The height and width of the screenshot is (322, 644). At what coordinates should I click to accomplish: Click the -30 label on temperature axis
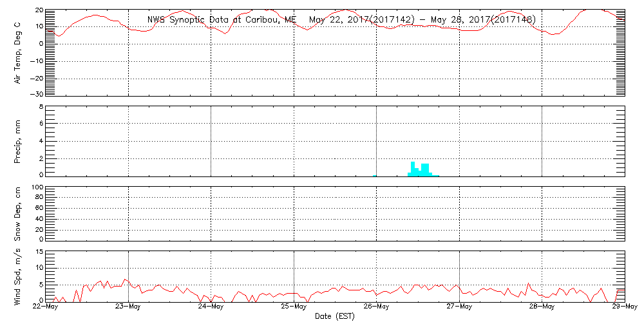pos(36,94)
